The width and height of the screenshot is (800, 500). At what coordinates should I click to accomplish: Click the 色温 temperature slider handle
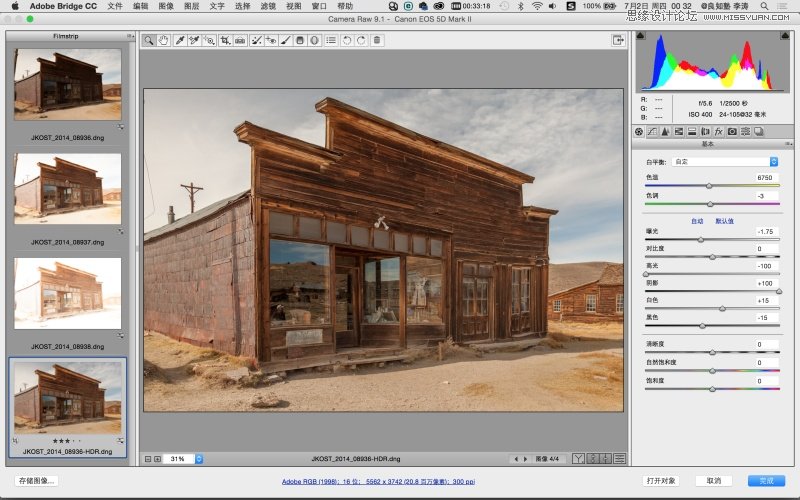pyautogui.click(x=709, y=186)
